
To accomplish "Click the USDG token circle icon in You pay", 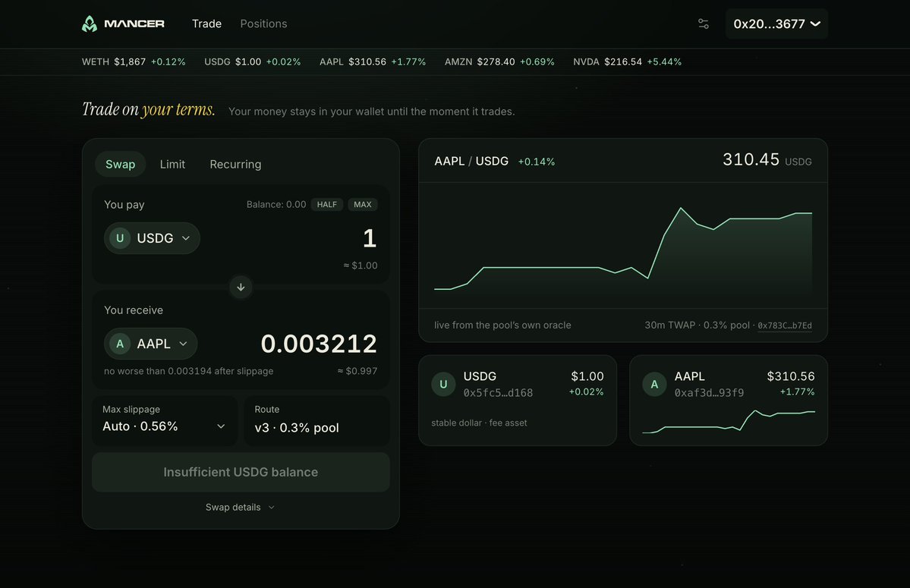I will pyautogui.click(x=120, y=238).
